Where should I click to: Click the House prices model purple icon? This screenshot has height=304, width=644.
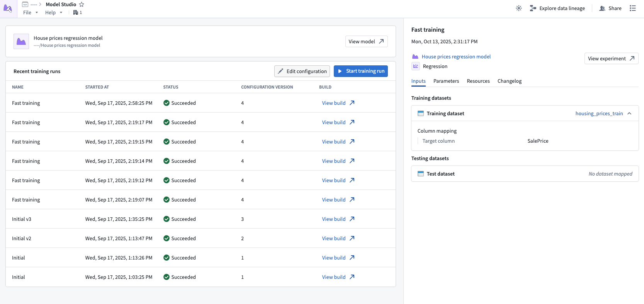[x=21, y=41]
